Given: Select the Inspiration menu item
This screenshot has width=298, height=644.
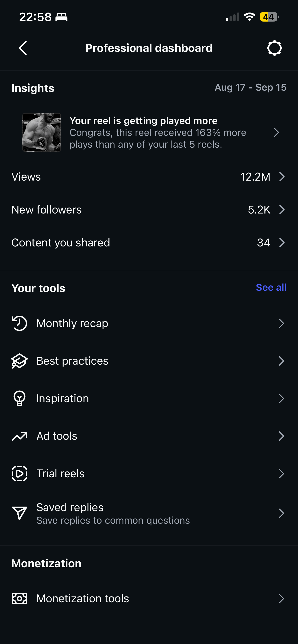Looking at the screenshot, I should (149, 398).
